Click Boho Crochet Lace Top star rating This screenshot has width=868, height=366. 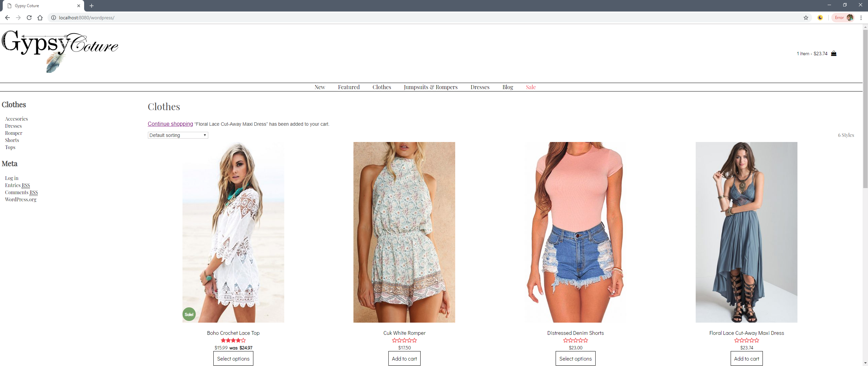pos(233,340)
